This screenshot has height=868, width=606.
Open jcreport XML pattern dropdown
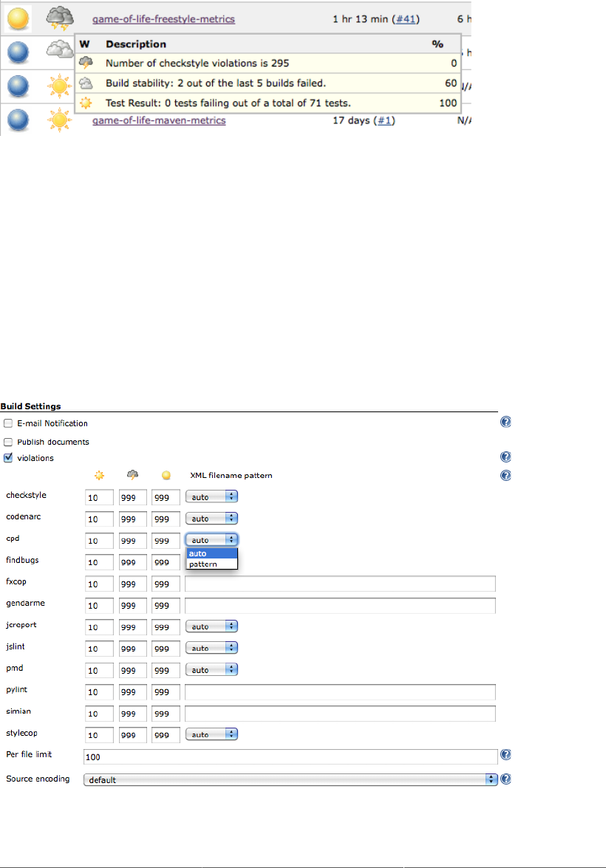211,626
